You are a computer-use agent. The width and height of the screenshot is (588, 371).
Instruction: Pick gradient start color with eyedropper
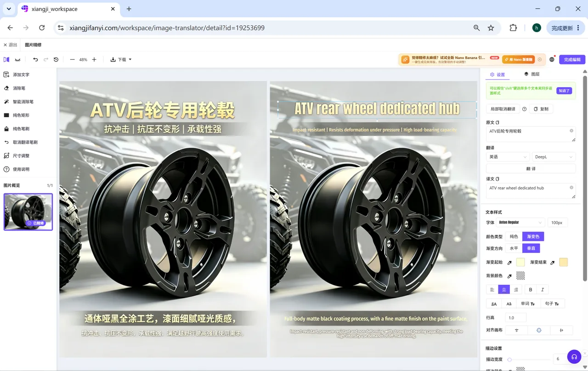[x=509, y=263]
